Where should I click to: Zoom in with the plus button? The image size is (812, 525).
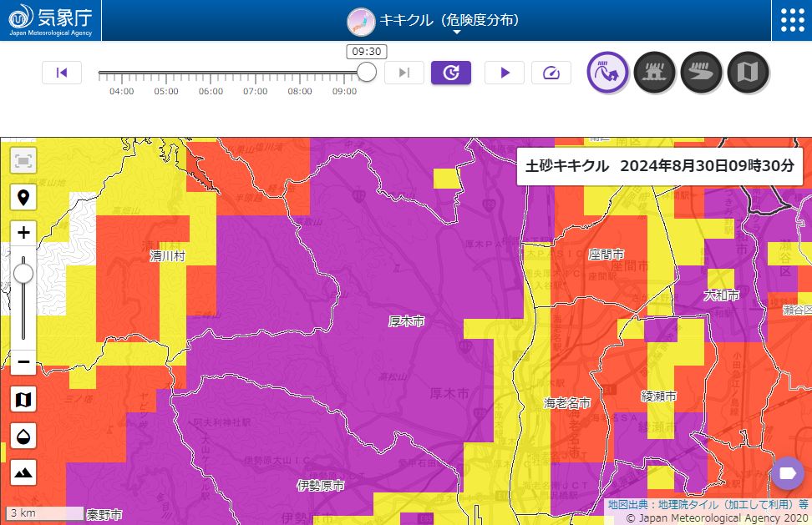pyautogui.click(x=23, y=233)
